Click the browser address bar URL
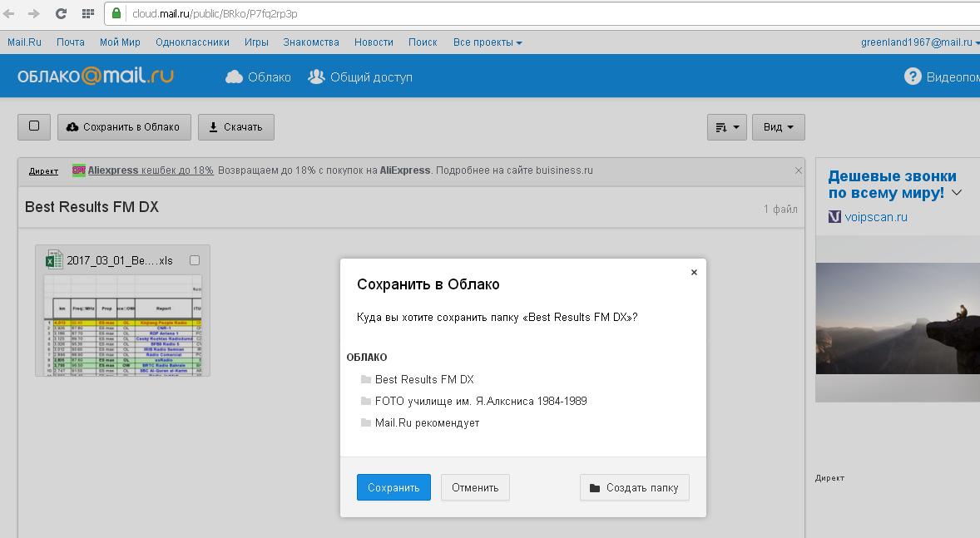 [215, 14]
